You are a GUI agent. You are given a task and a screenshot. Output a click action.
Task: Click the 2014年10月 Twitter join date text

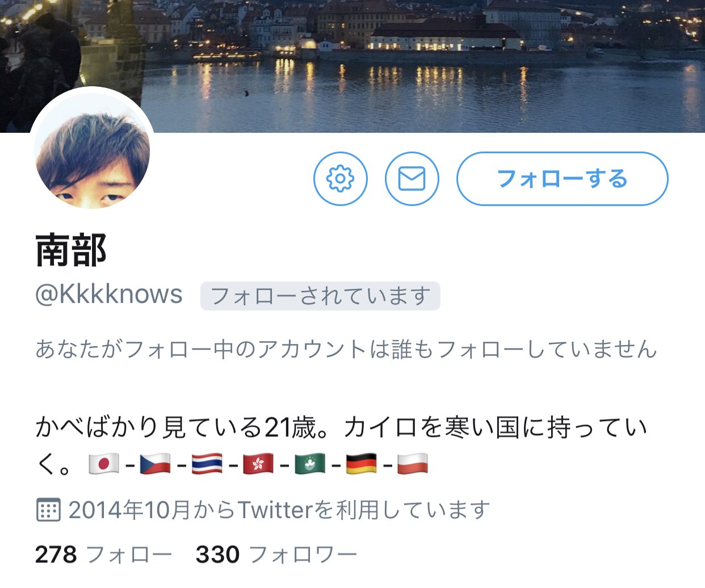(279, 510)
